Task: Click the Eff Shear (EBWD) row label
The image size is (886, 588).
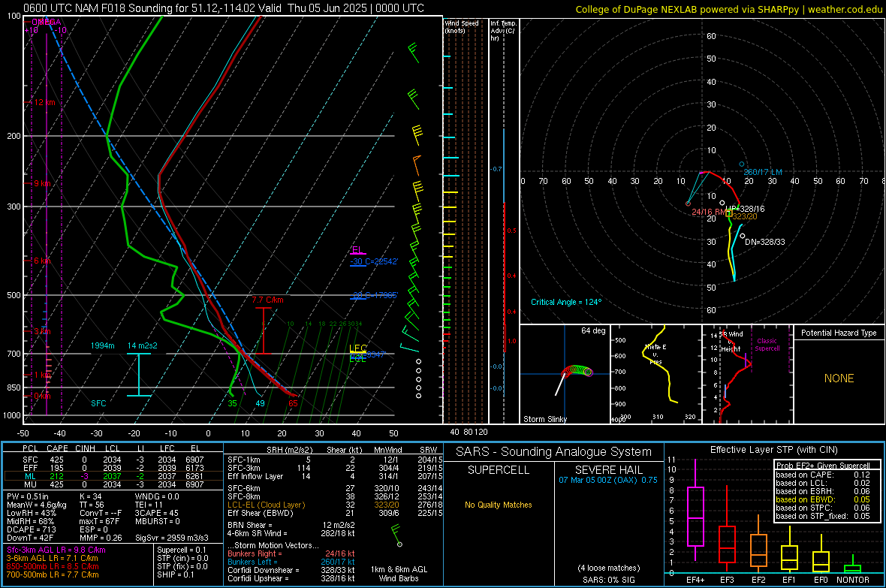Action: coord(261,514)
